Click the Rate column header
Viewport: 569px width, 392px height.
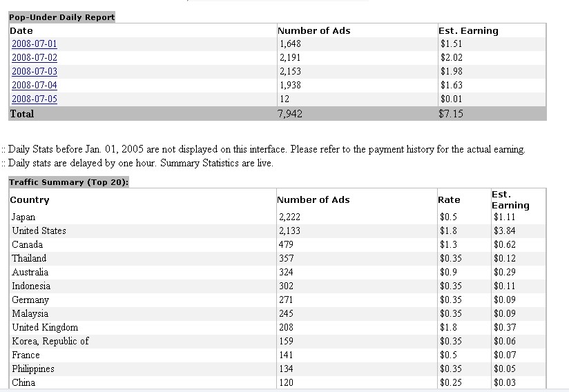coord(449,199)
